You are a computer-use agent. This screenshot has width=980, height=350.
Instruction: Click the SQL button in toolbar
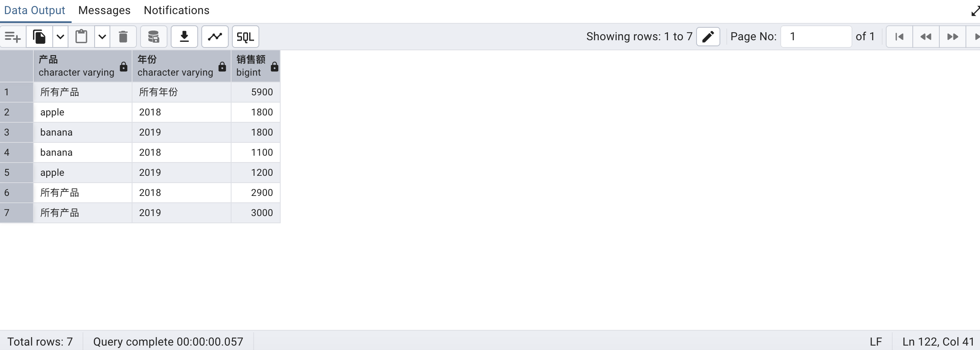[245, 37]
